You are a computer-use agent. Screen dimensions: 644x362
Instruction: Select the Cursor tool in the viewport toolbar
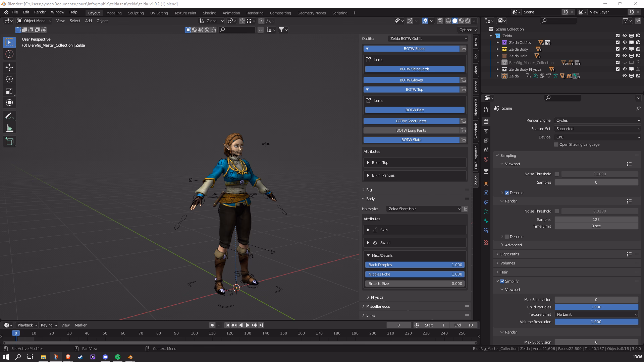point(9,54)
